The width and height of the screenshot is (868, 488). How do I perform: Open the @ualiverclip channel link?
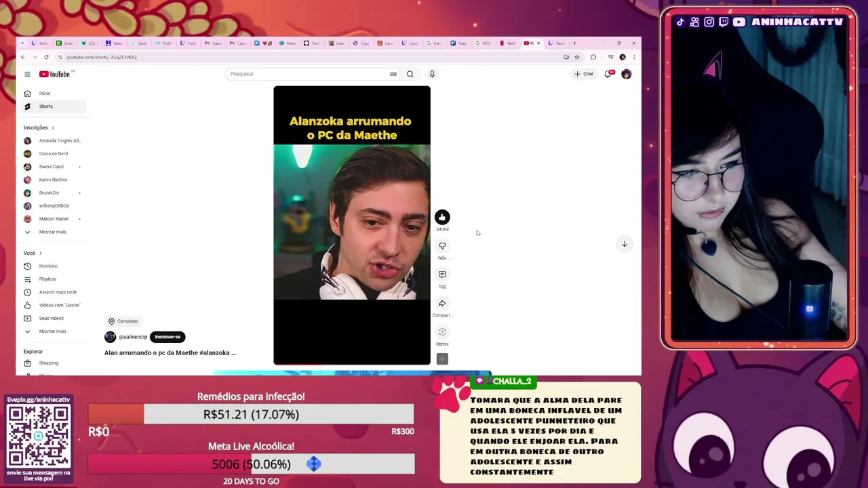pyautogui.click(x=133, y=337)
